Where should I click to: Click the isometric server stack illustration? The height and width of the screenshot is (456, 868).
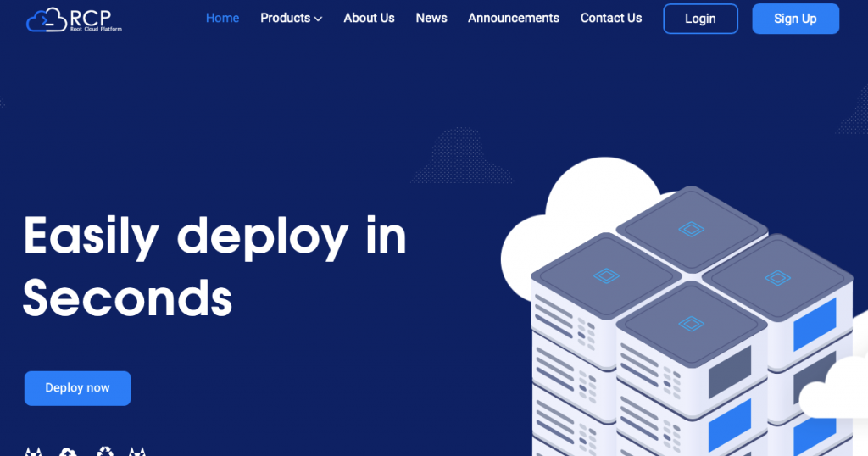pos(692,321)
